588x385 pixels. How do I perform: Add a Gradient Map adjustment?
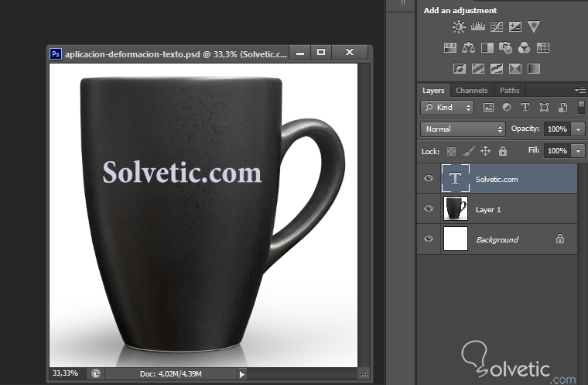534,69
